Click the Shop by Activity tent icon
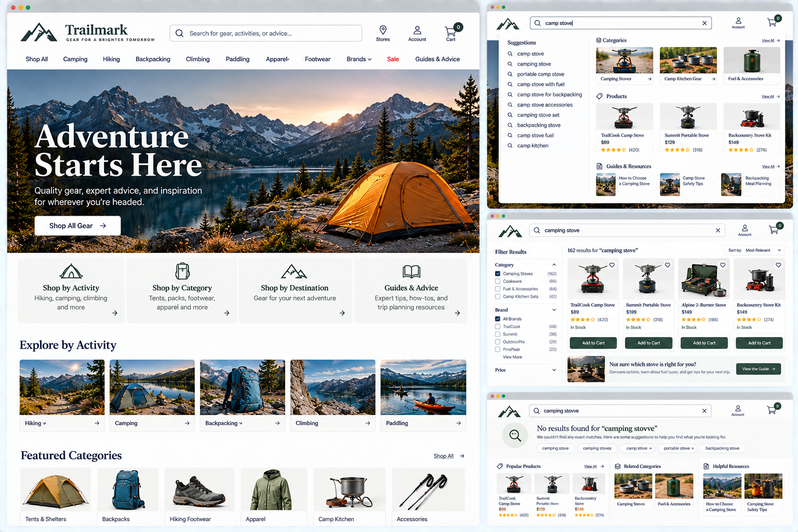This screenshot has width=798, height=532. click(x=71, y=271)
